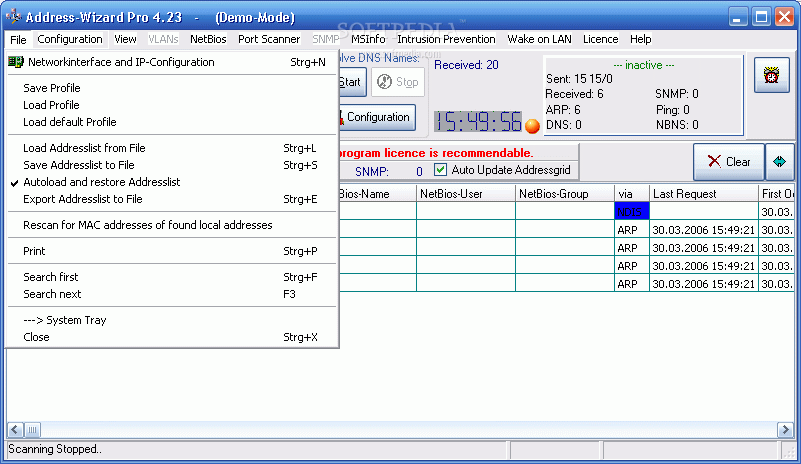Select Rescan for MAC addresses entry
The height and width of the screenshot is (464, 801).
coord(172,225)
